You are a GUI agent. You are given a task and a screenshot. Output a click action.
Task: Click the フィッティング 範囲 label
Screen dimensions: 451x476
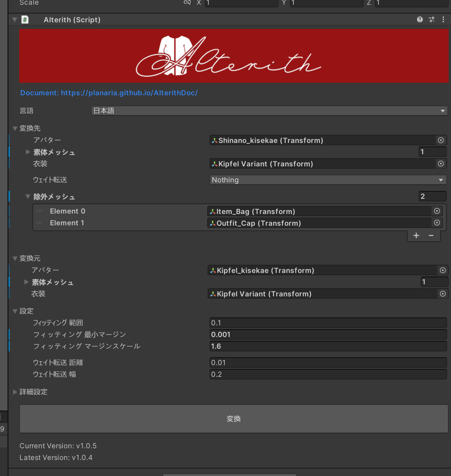tap(58, 323)
